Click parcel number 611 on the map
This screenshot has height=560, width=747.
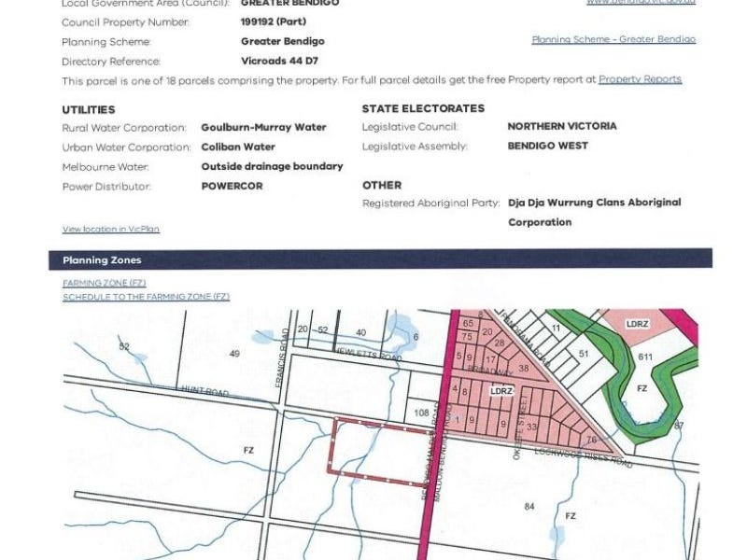[645, 357]
